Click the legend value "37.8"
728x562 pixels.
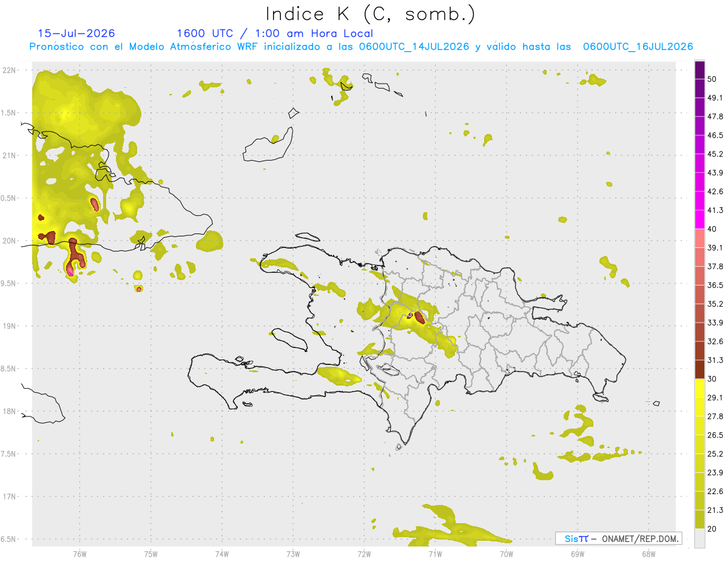coord(716,267)
